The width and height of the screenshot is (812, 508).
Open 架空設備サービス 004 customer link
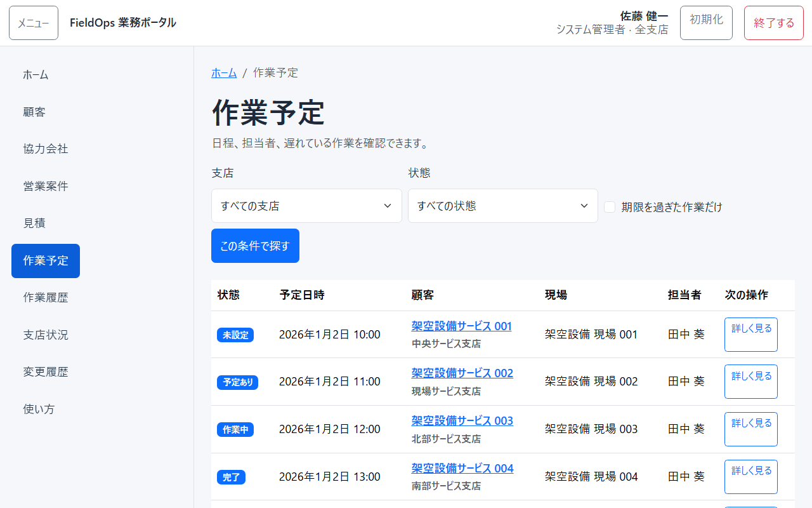tap(462, 468)
